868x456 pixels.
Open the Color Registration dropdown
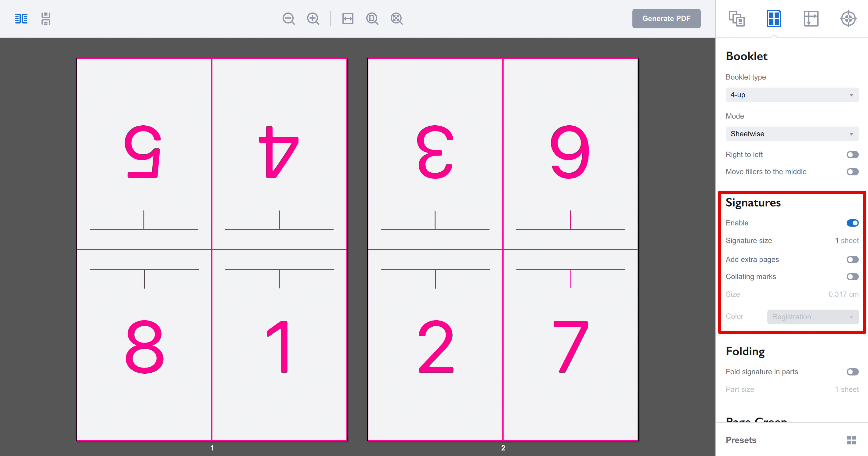pos(813,317)
